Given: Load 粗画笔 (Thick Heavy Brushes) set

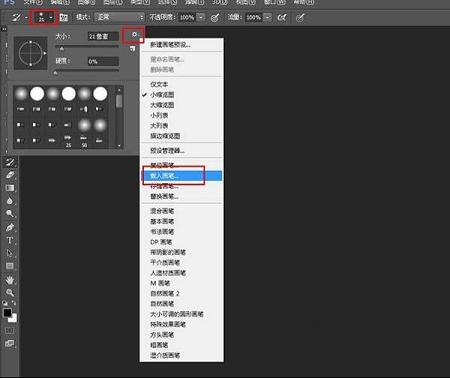Looking at the screenshot, I should pos(159,345).
